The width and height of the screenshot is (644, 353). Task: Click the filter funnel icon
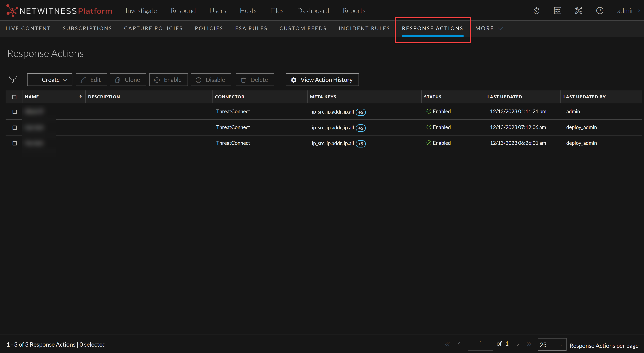pyautogui.click(x=12, y=79)
